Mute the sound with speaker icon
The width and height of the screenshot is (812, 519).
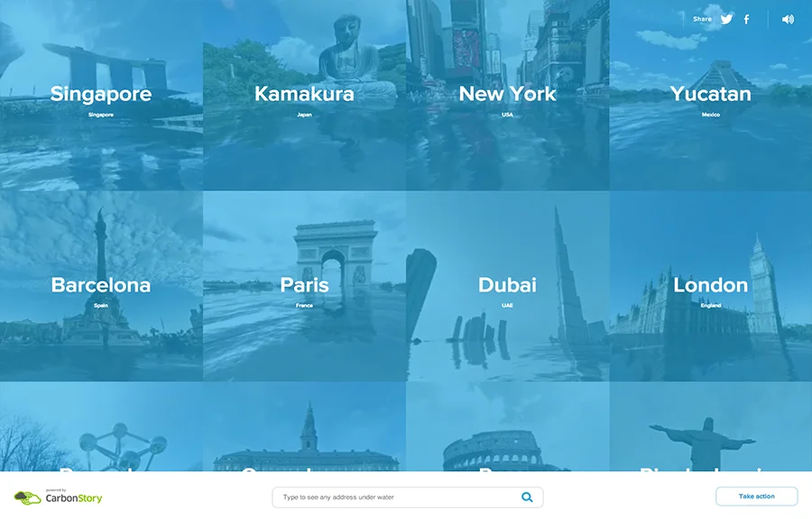point(788,19)
